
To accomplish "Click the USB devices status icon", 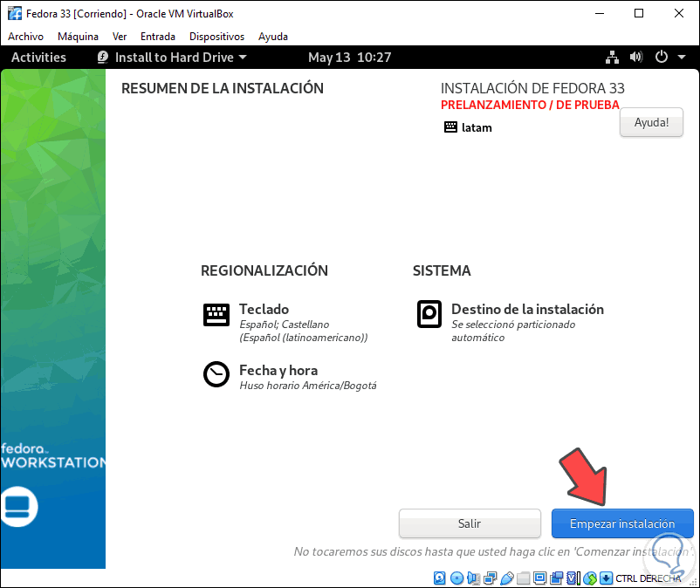I will pyautogui.click(x=507, y=578).
